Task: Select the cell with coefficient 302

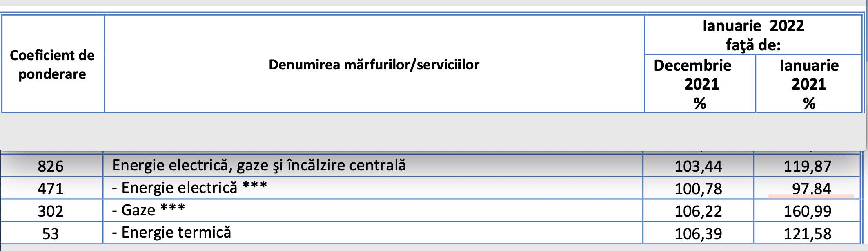Action: (51, 211)
